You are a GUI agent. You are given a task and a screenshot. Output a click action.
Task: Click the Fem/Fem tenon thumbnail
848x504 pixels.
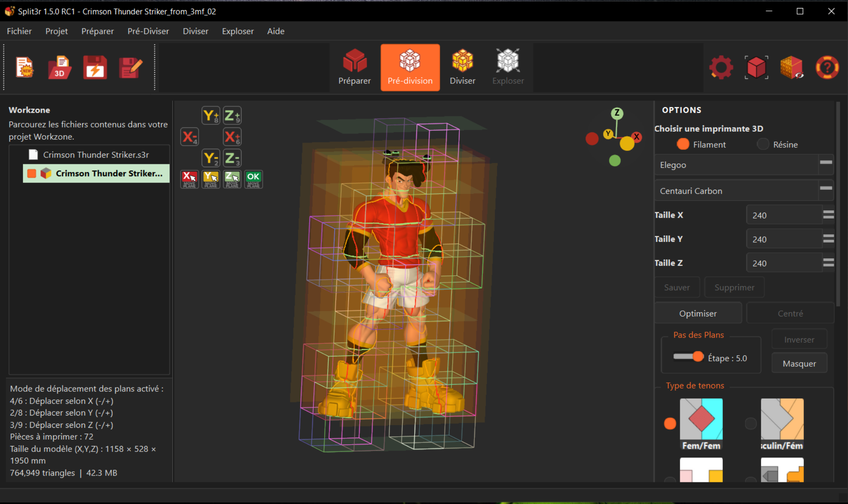click(701, 424)
